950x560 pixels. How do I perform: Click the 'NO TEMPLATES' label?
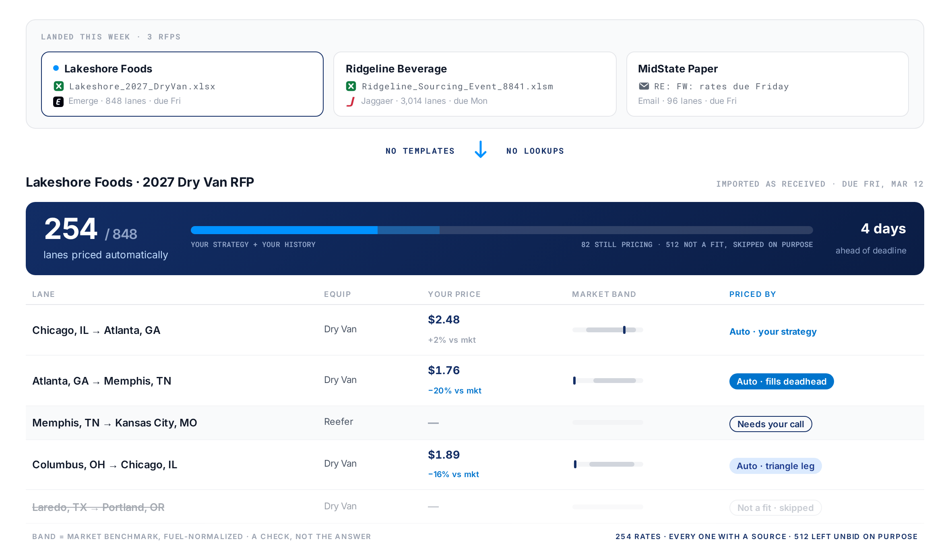[x=420, y=151]
